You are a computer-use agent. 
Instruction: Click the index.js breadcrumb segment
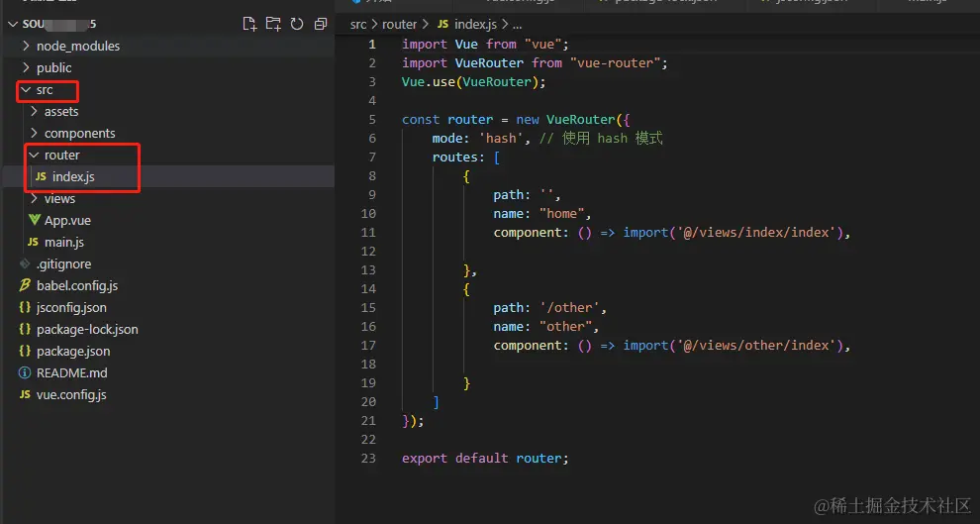475,24
